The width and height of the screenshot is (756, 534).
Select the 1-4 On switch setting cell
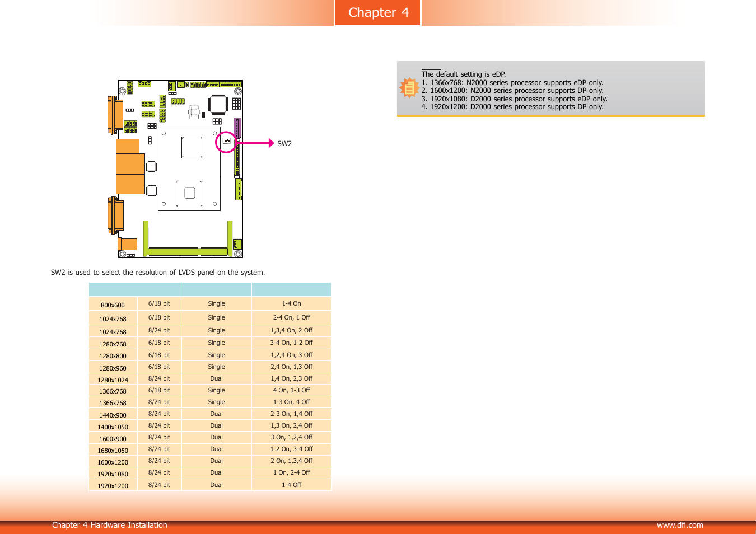click(291, 303)
